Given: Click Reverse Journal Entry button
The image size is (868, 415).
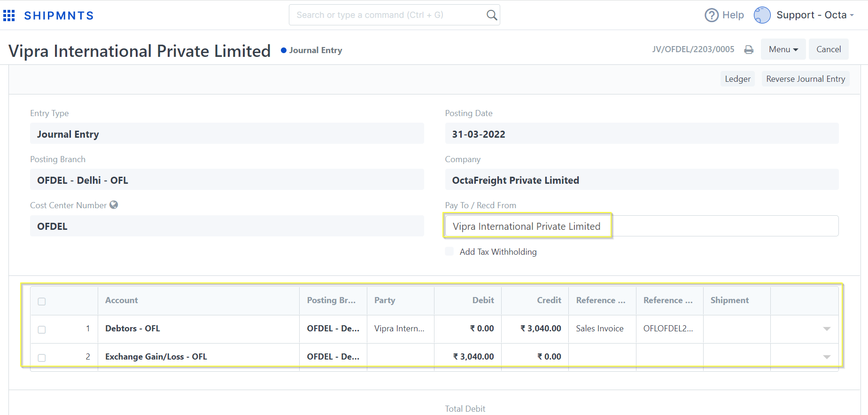Looking at the screenshot, I should pos(806,79).
